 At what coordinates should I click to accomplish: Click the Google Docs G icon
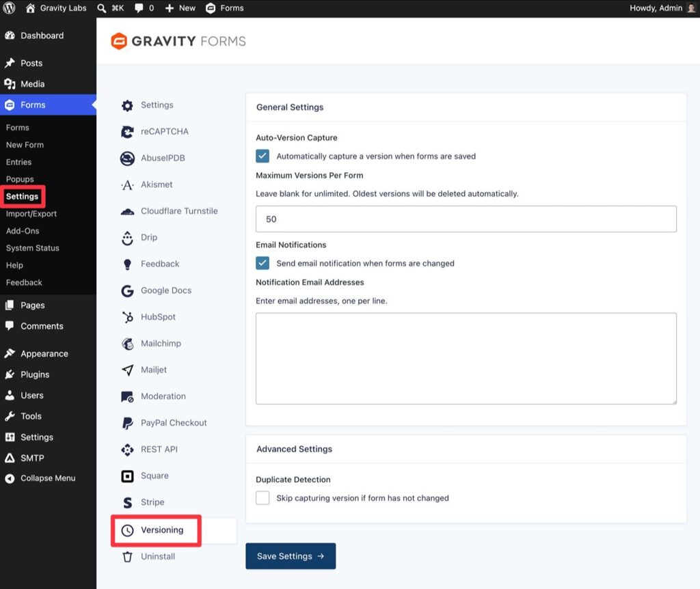(127, 291)
